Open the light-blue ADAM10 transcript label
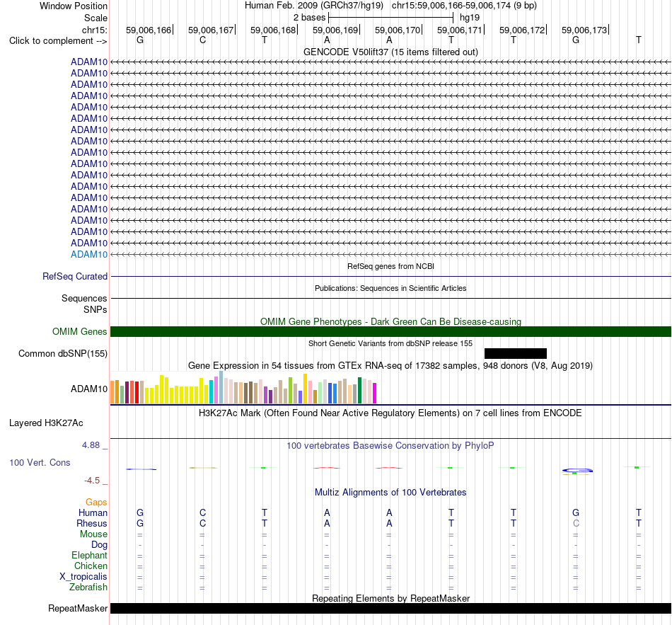Screen dimensions: 672x625 click(89, 254)
